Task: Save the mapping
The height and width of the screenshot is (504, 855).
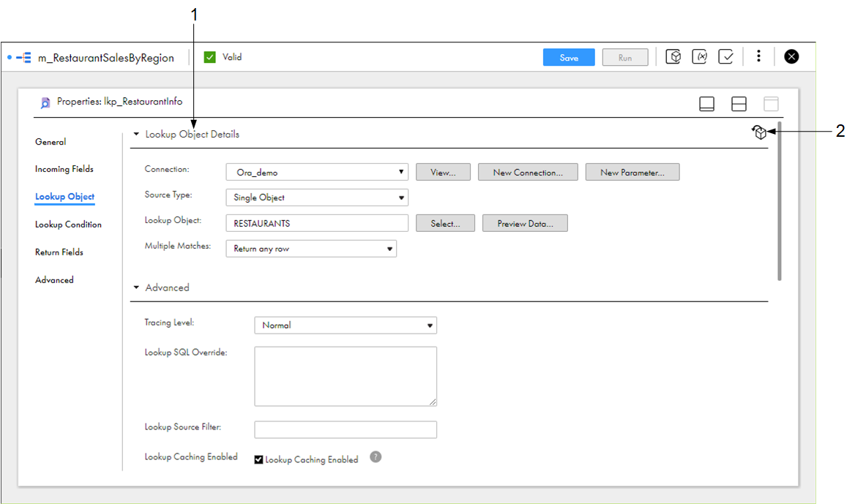Action: coord(569,57)
